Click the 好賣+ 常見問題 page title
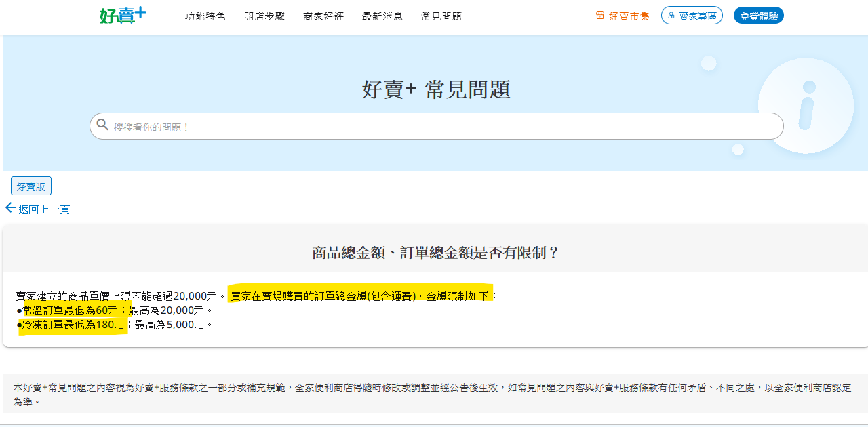Viewport: 868px width, 427px height. coord(436,89)
